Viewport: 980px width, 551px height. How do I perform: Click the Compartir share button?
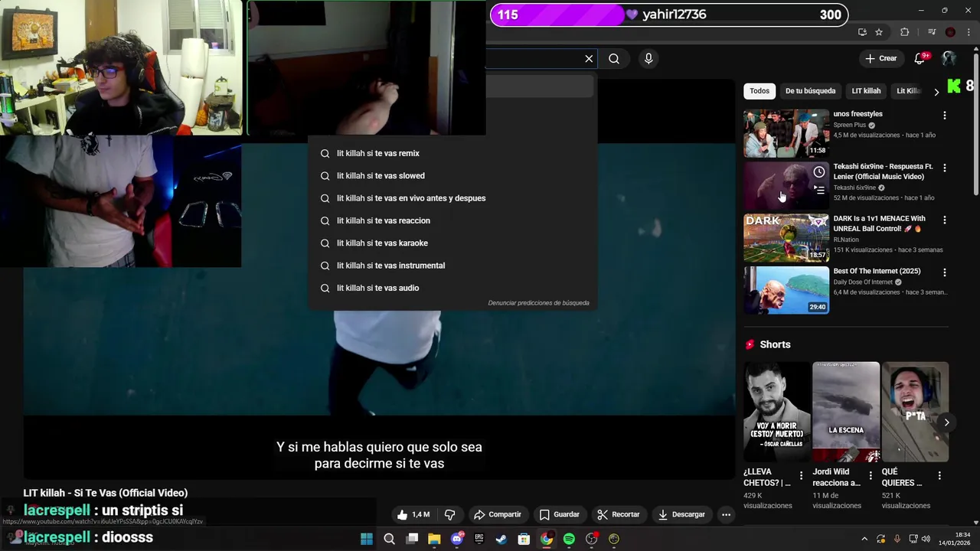tap(498, 514)
